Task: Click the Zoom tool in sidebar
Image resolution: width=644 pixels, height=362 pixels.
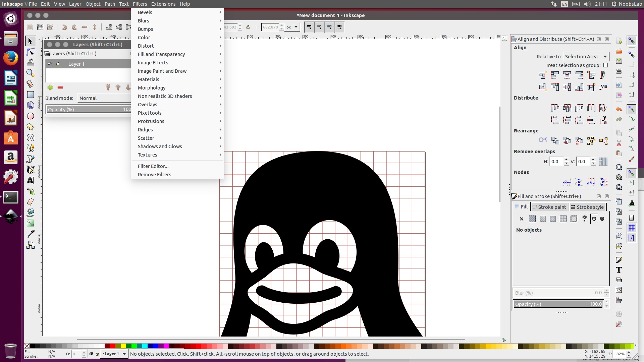Action: coord(30,72)
